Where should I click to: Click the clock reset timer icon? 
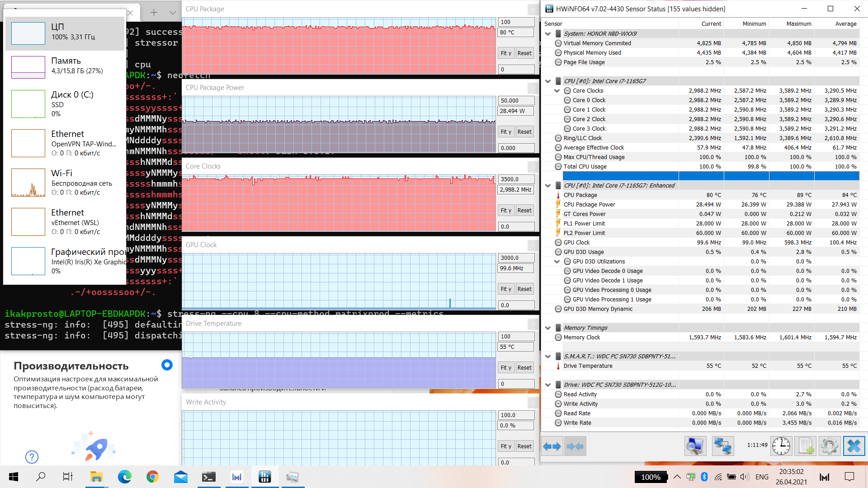pos(781,446)
